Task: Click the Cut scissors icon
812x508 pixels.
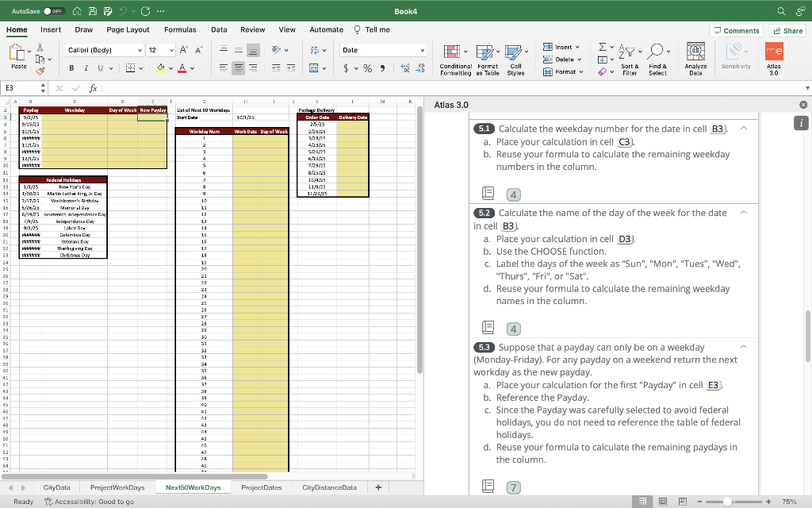Action: (40, 47)
